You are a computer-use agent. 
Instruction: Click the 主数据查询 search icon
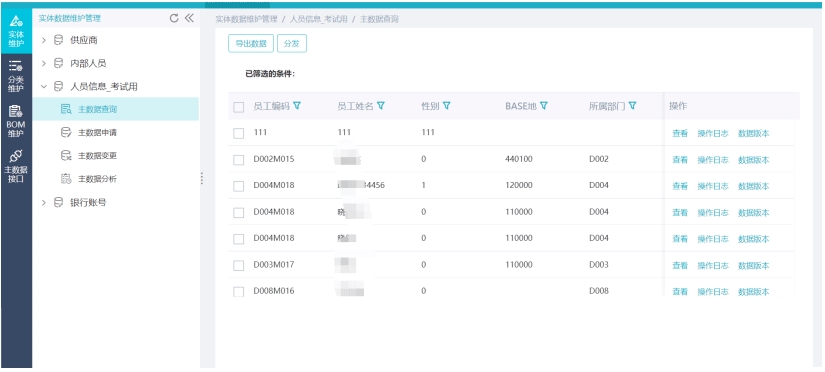pyautogui.click(x=66, y=109)
